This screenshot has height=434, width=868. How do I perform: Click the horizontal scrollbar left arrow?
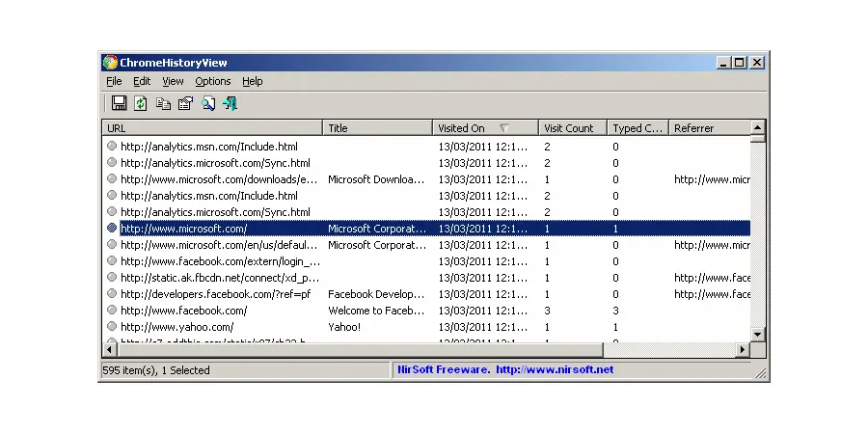[x=110, y=349]
